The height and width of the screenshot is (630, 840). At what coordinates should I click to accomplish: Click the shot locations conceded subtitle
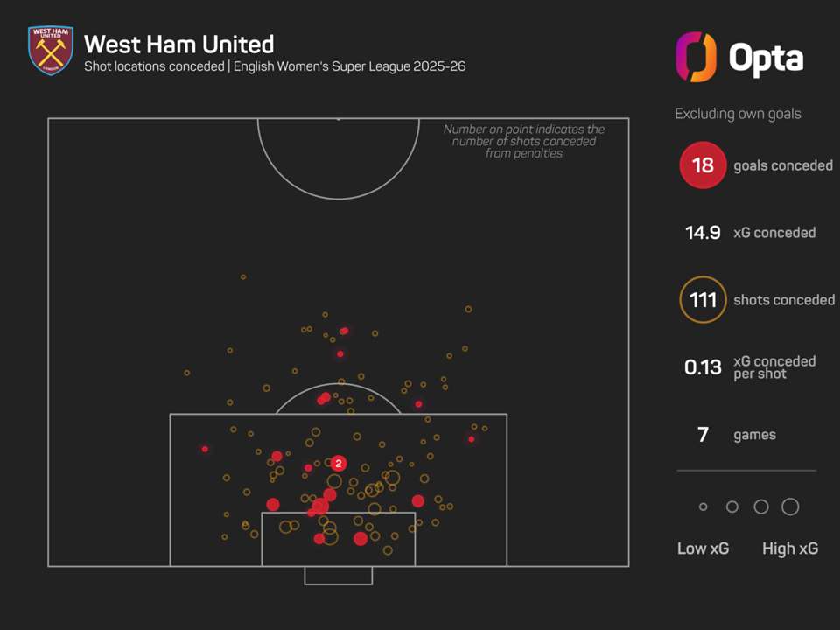[x=275, y=66]
